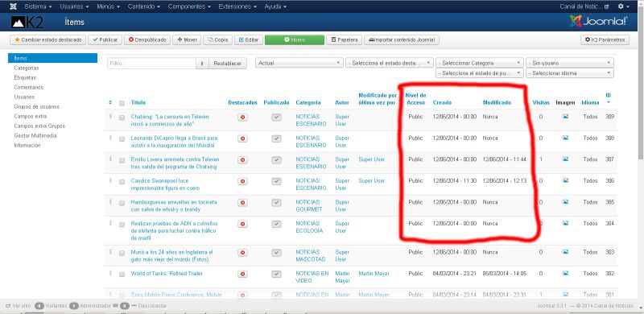644x314 pixels.
Task: Open the 'Sin usuario' dropdown
Action: point(570,64)
